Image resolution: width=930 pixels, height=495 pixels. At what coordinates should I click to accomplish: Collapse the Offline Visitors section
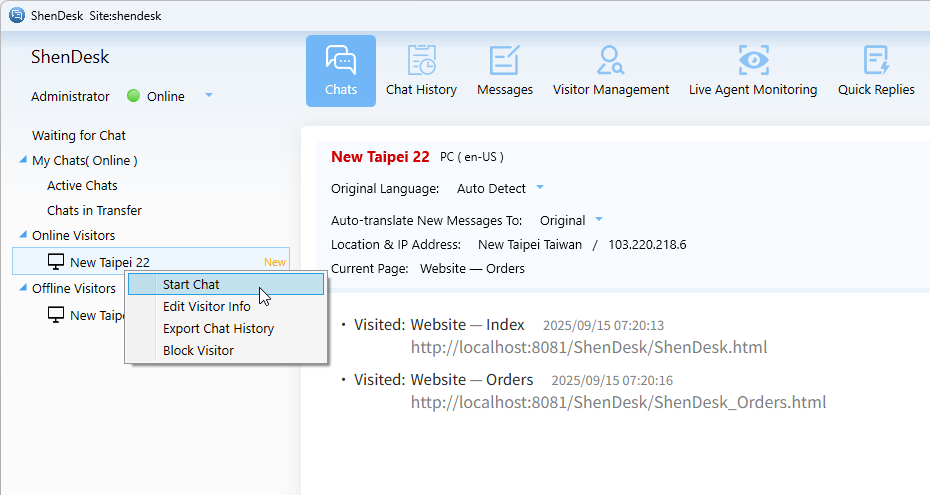(24, 289)
